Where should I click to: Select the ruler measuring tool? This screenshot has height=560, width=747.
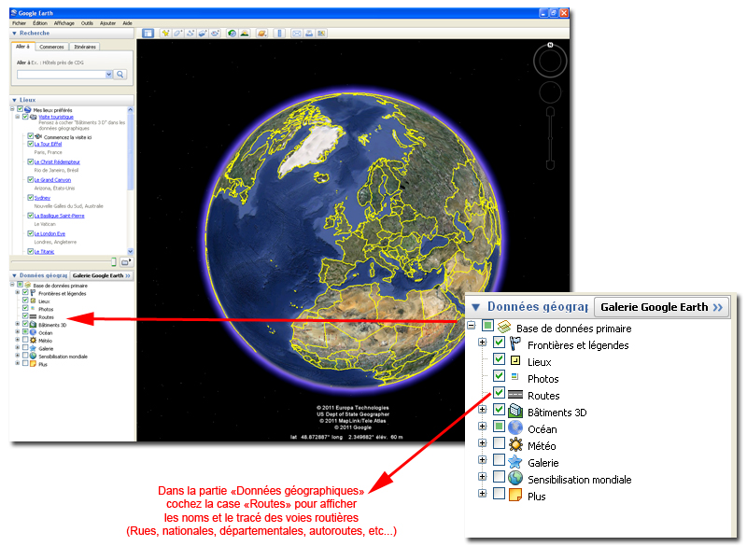279,33
